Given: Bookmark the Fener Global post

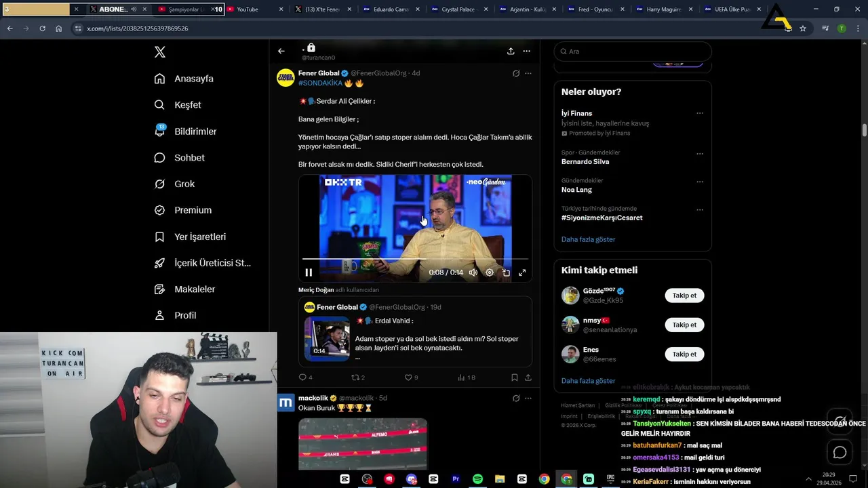Looking at the screenshot, I should [x=515, y=378].
